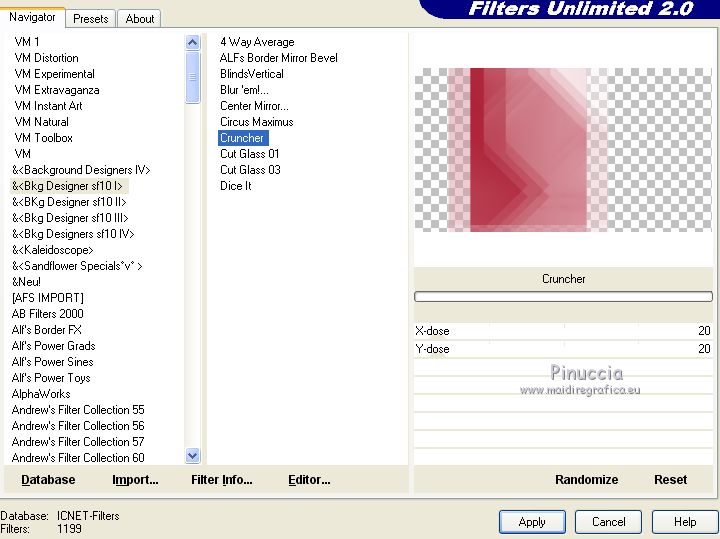Select Alf's Power Grads category

point(53,346)
